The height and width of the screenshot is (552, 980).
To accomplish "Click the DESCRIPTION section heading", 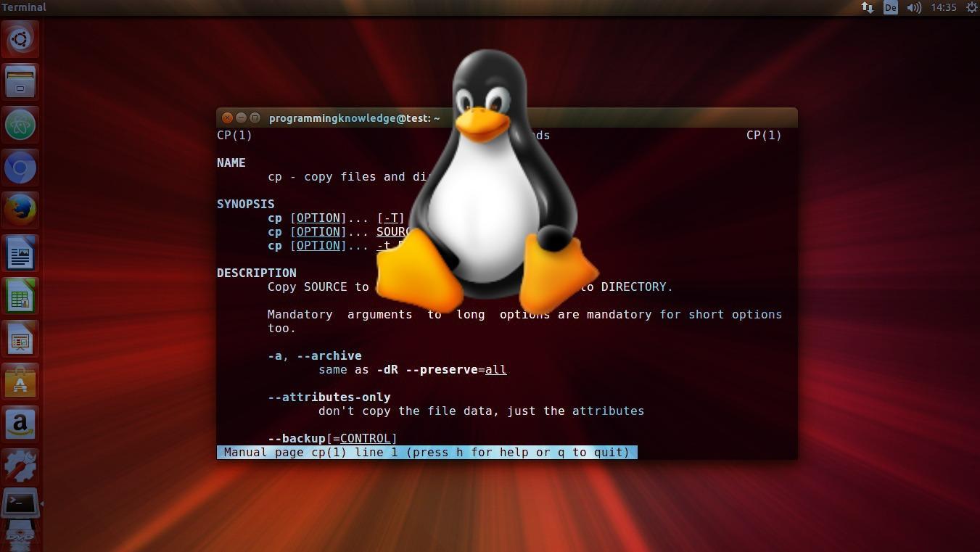I will click(257, 273).
